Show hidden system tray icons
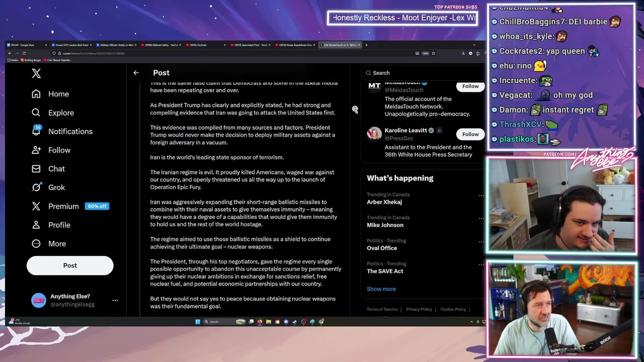 (x=471, y=322)
